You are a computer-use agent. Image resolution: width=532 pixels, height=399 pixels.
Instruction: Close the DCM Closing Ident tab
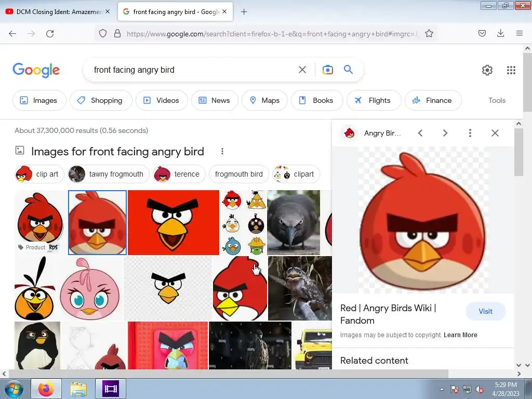click(108, 11)
